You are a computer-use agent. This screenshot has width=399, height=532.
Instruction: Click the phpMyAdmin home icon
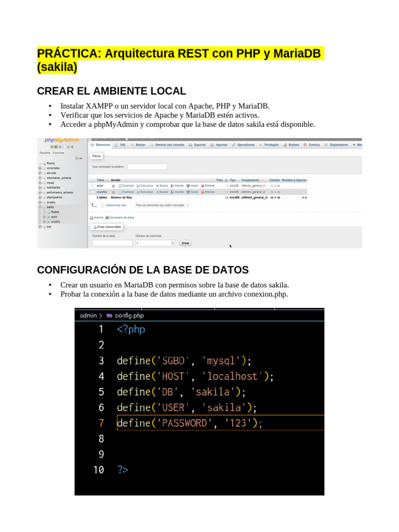click(51, 147)
